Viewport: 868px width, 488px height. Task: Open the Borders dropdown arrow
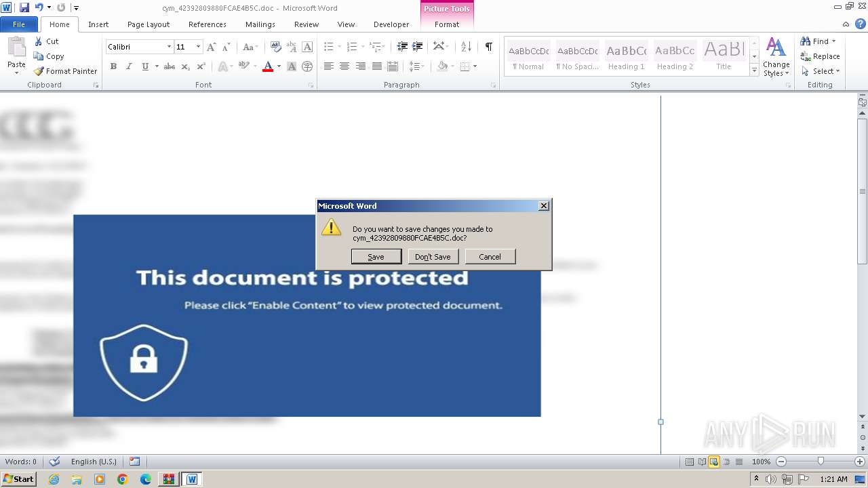point(475,66)
